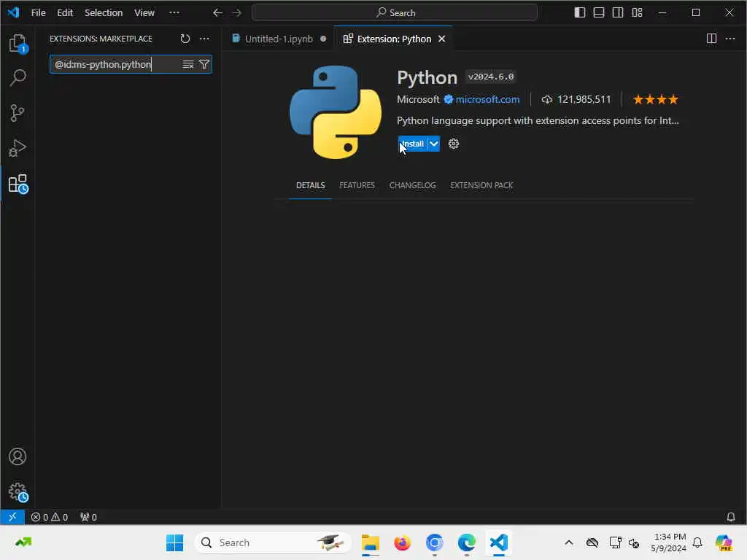This screenshot has height=560, width=747.
Task: Open the Explorer view in activity bar
Action: tap(18, 43)
